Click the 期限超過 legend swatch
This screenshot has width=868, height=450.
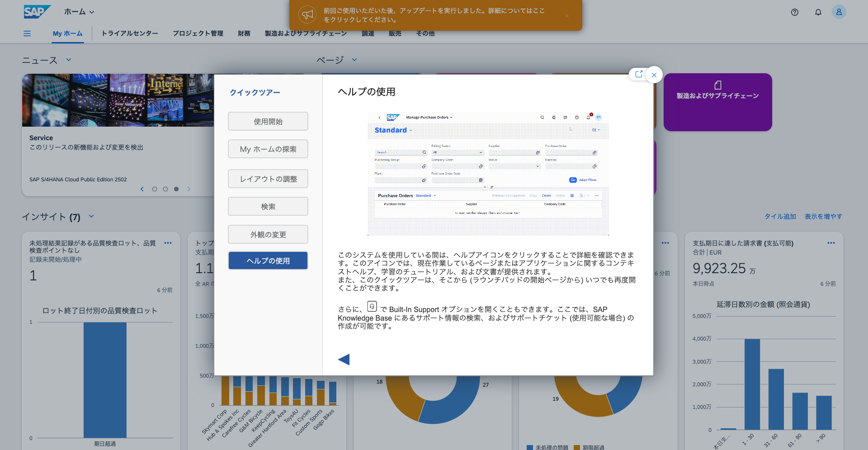[x=577, y=448]
